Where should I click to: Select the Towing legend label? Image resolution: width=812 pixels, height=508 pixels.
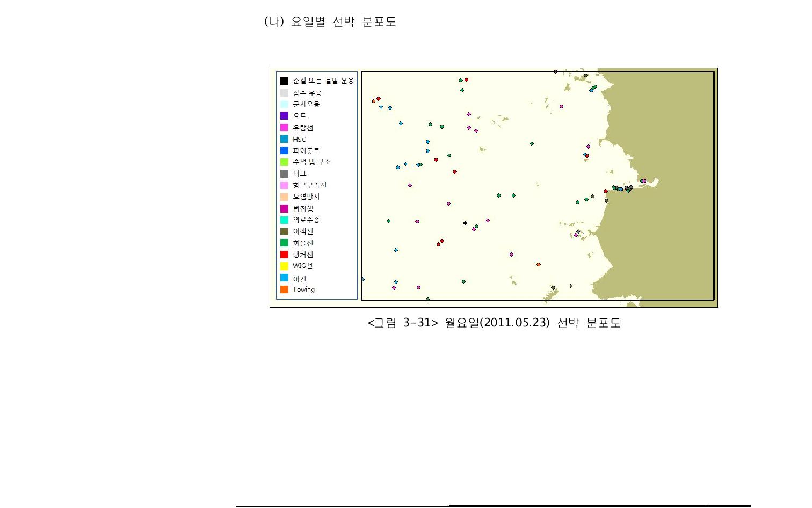(304, 289)
